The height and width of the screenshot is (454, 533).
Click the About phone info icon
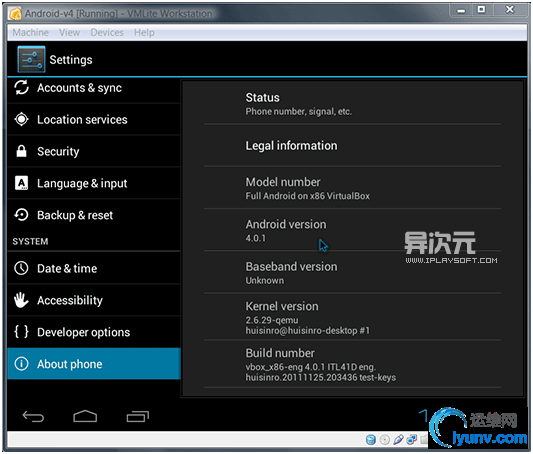tap(21, 364)
